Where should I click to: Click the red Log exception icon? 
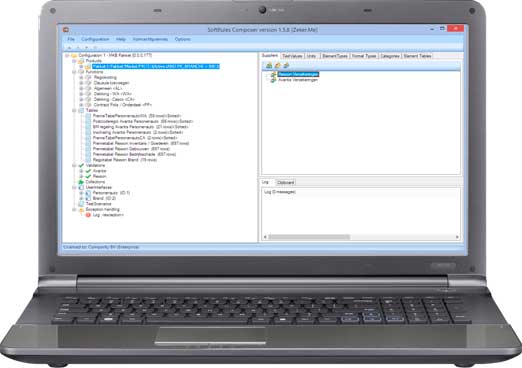[x=88, y=215]
